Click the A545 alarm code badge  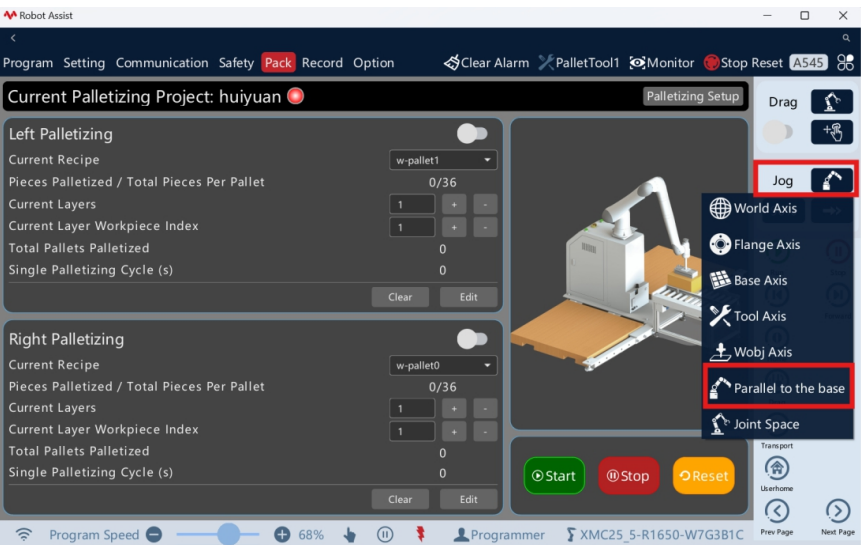tap(808, 63)
